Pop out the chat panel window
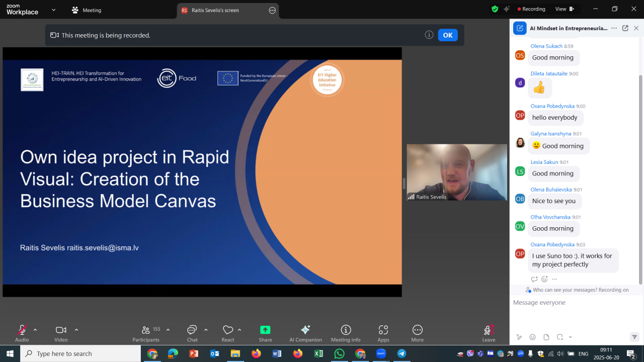Viewport: 644px width, 362px height. pyautogui.click(x=625, y=28)
